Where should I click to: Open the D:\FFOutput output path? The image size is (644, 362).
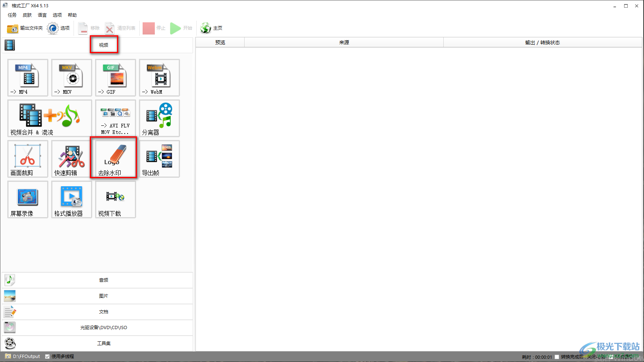pyautogui.click(x=23, y=356)
